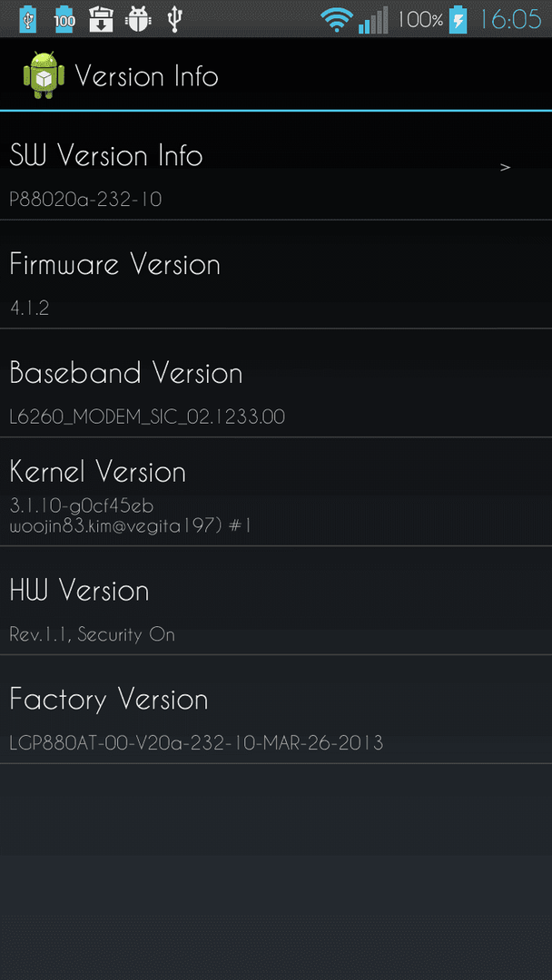
Task: Select the Baseband Version item
Action: point(276,383)
